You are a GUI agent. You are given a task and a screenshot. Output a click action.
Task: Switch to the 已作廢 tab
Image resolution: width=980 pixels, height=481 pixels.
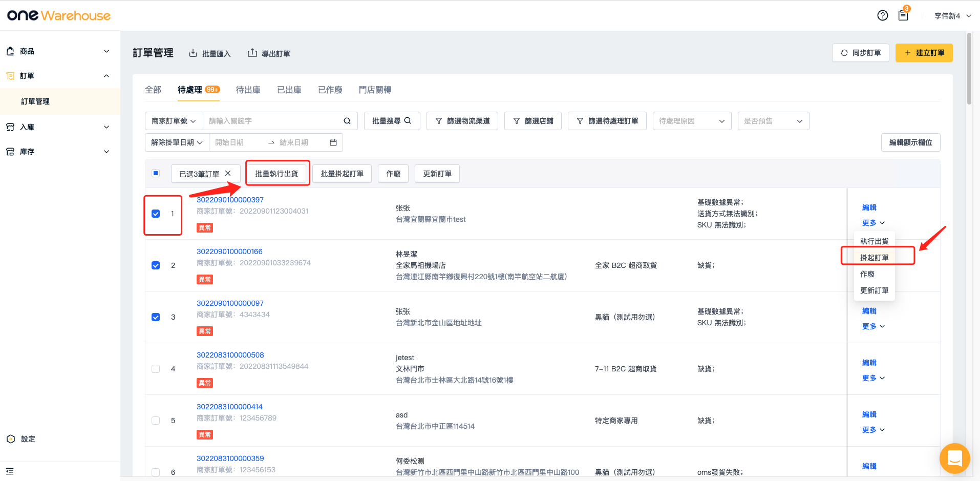(x=330, y=90)
